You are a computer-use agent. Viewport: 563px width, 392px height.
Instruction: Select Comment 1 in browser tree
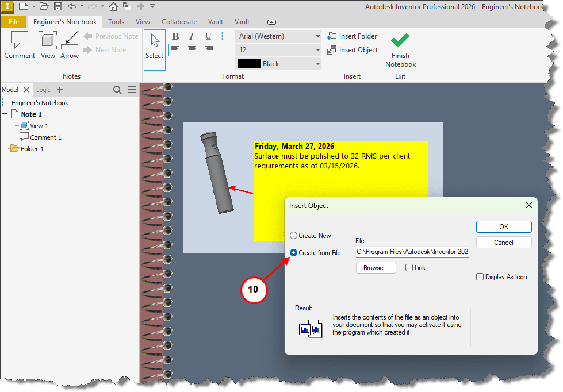[41, 137]
